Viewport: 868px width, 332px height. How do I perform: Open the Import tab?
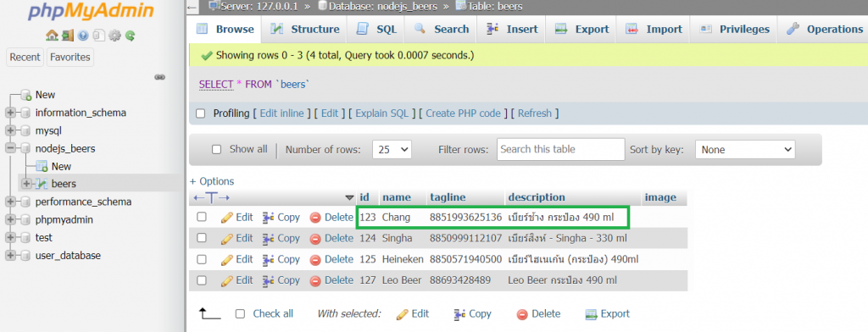coord(654,30)
